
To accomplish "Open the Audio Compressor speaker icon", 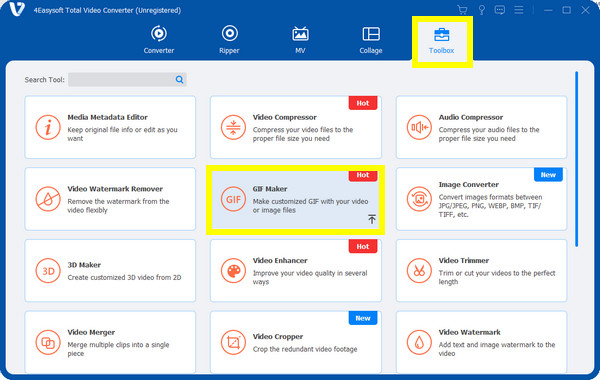I will pos(419,127).
